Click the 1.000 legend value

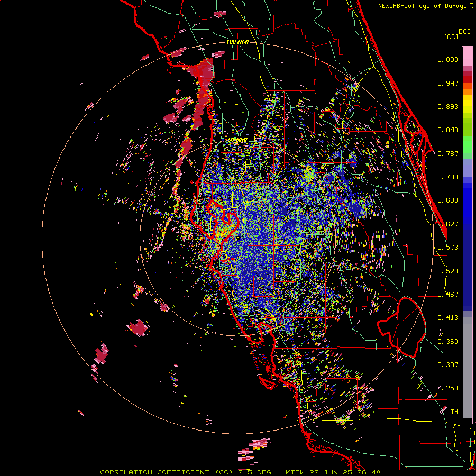pos(448,59)
